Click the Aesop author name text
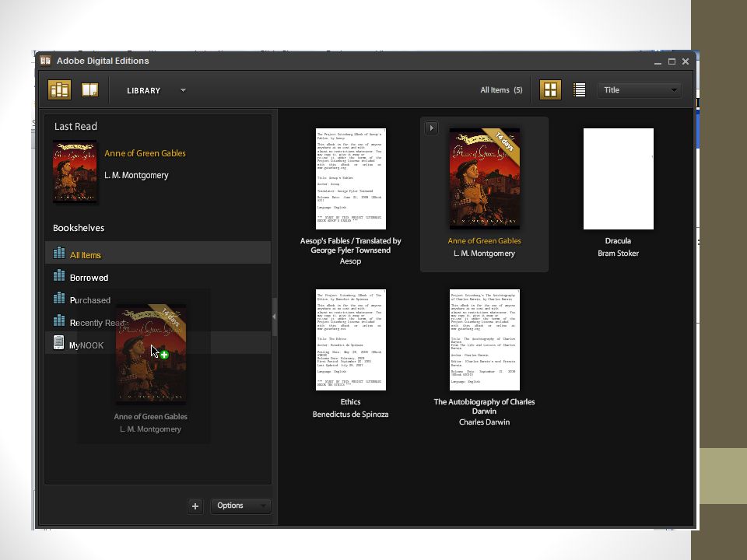 click(x=350, y=261)
